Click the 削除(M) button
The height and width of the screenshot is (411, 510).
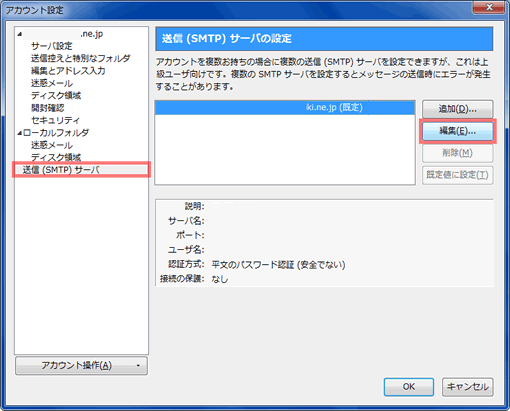457,153
